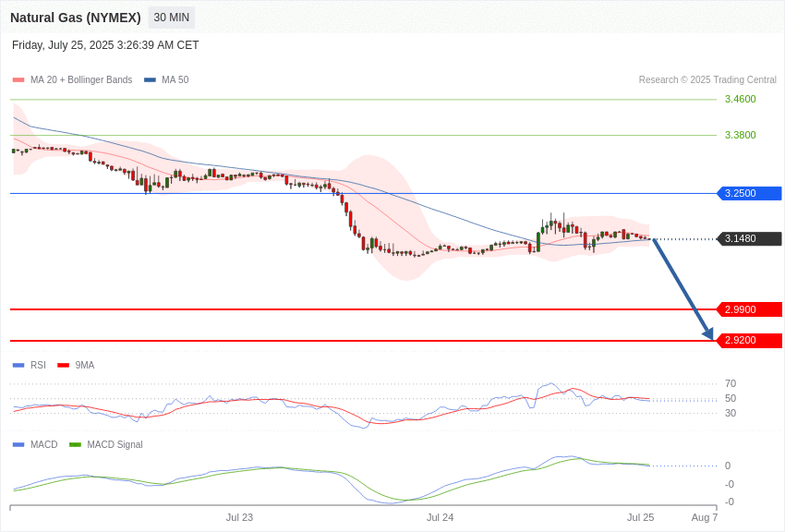Click the green MACD Signal swatch
785x532 pixels.
point(75,444)
